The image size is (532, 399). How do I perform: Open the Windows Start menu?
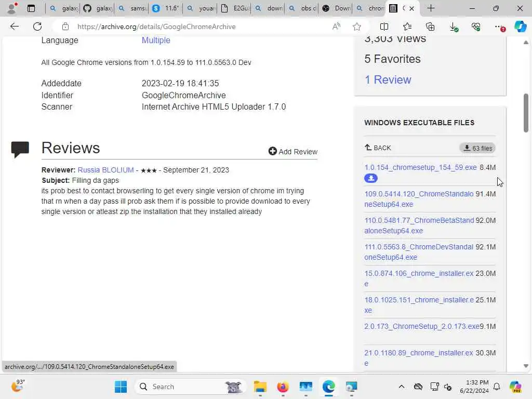click(x=121, y=387)
